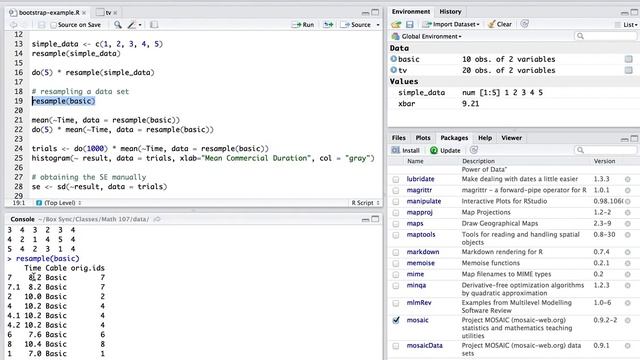Select the Environment tab
This screenshot has height=360, width=640.
coord(411,11)
